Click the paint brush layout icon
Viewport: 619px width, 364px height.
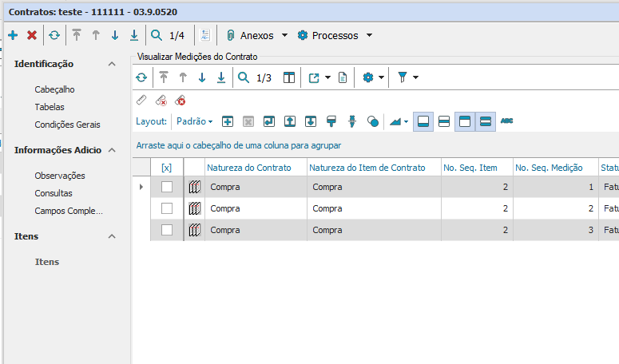[331, 121]
